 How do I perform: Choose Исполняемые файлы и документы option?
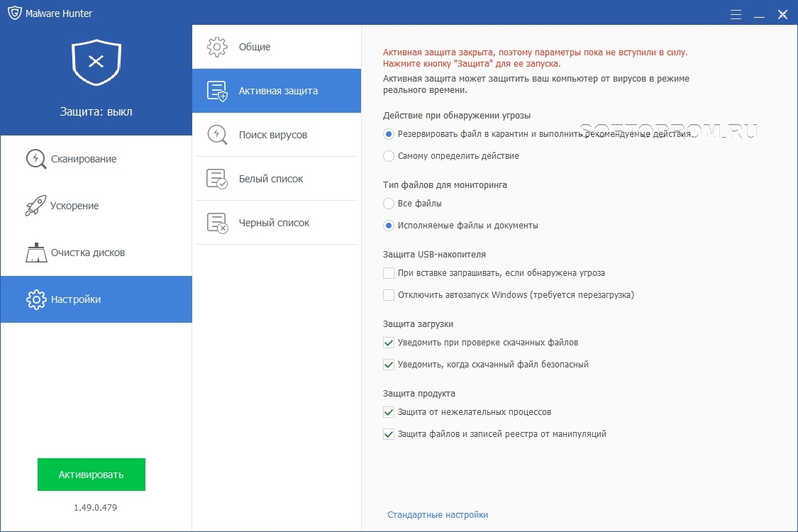[x=389, y=226]
